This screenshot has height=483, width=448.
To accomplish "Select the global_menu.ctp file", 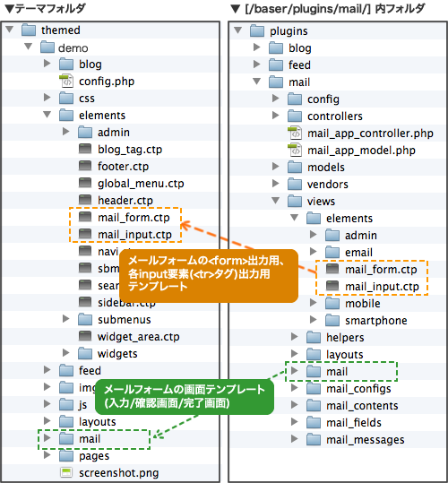I will tap(131, 184).
